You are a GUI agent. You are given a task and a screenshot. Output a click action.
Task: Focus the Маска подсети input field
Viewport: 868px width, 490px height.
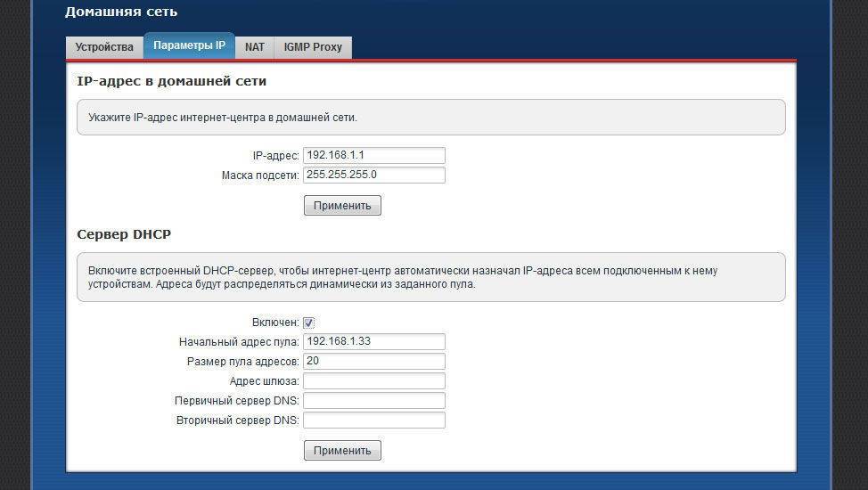point(373,175)
